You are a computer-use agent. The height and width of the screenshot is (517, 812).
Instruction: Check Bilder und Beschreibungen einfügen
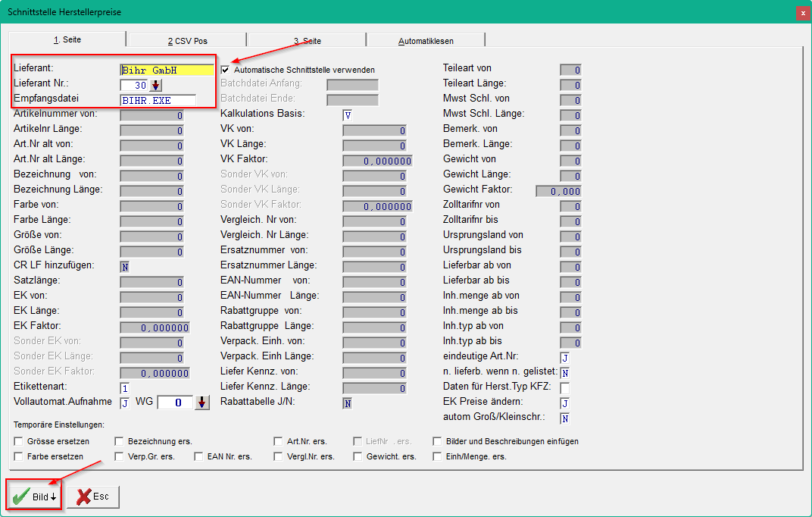pos(437,441)
